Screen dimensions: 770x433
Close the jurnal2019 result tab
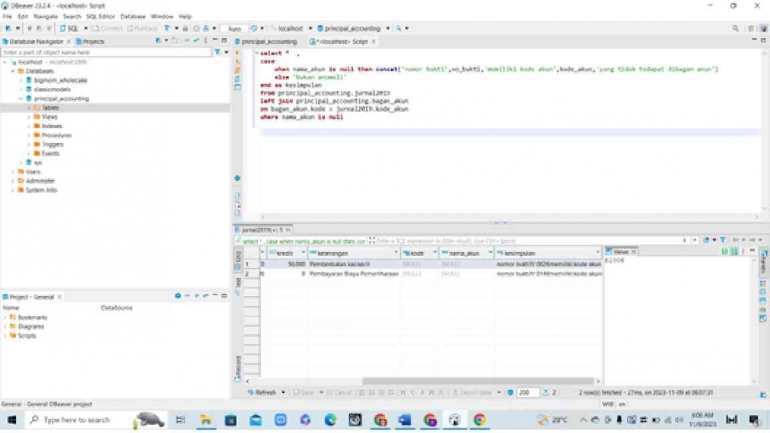click(x=288, y=230)
